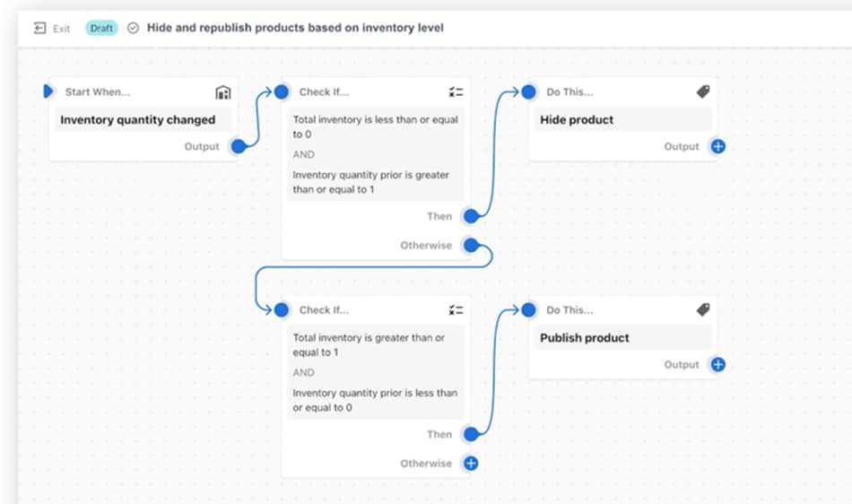
Task: Click the Draft status badge
Action: click(101, 28)
